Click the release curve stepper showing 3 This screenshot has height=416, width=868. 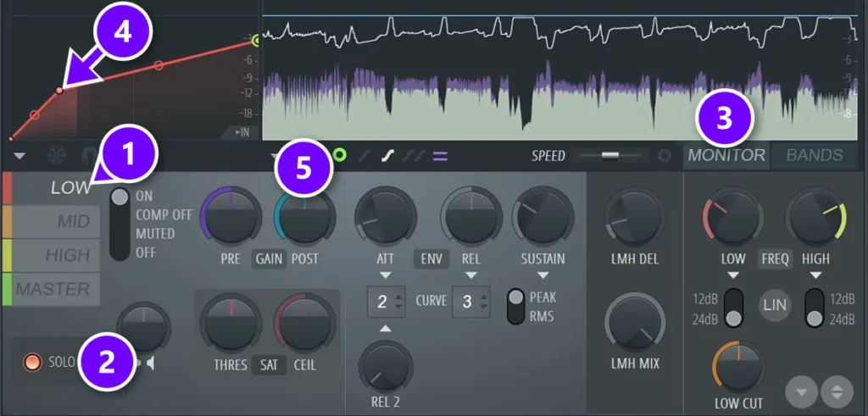click(x=471, y=302)
